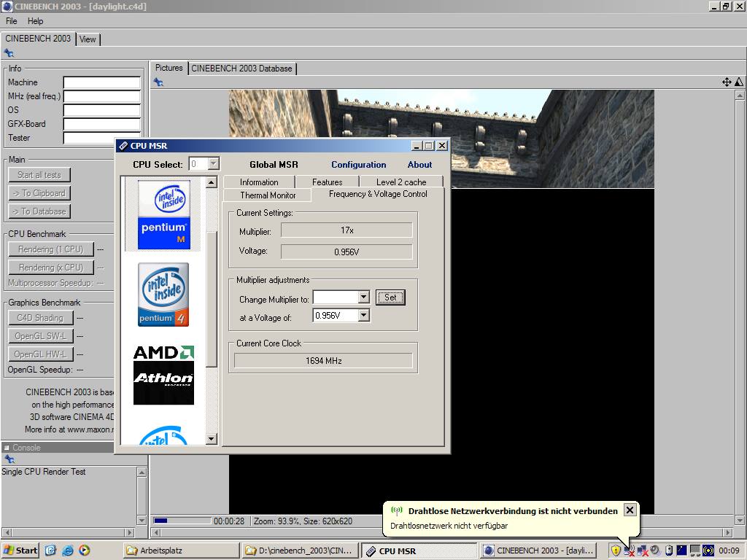Click the Multiplier value 17x

coord(347,230)
